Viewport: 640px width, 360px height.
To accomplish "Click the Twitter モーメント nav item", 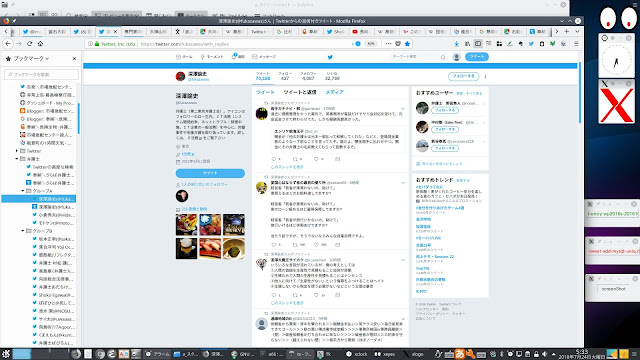I will point(212,57).
